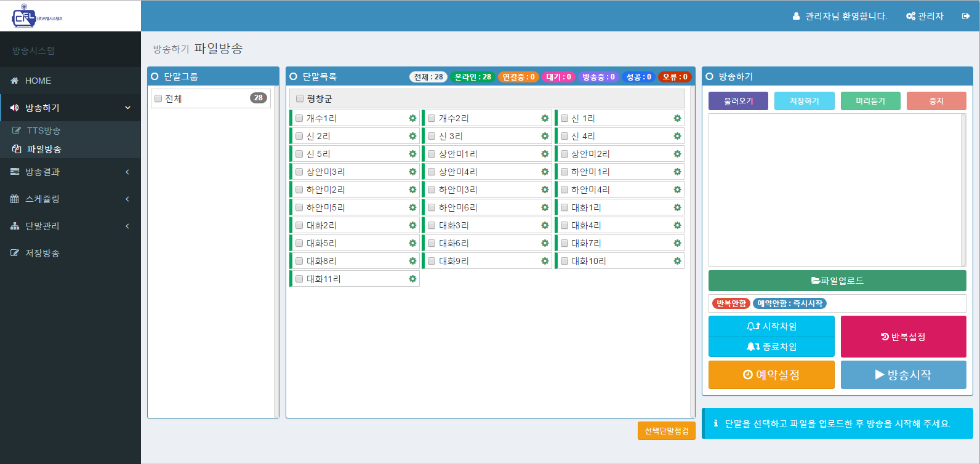Select the 상안미2리 terminal checkbox
Viewport: 980px width, 464px height.
(564, 154)
